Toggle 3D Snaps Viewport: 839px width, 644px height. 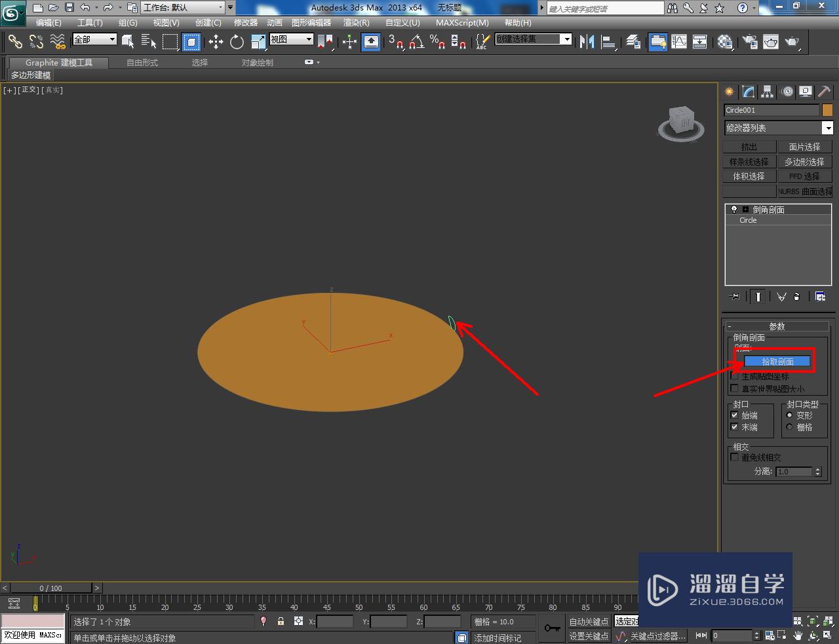click(x=395, y=42)
